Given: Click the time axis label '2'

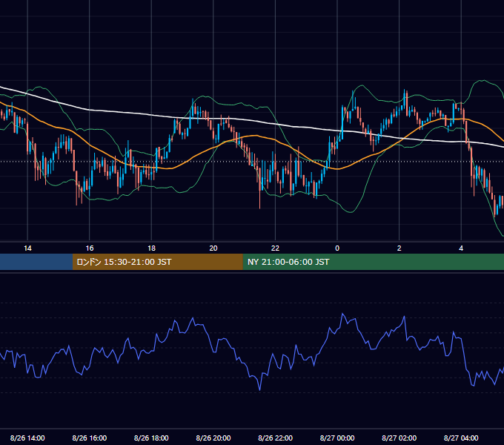Looking at the screenshot, I should tap(399, 248).
